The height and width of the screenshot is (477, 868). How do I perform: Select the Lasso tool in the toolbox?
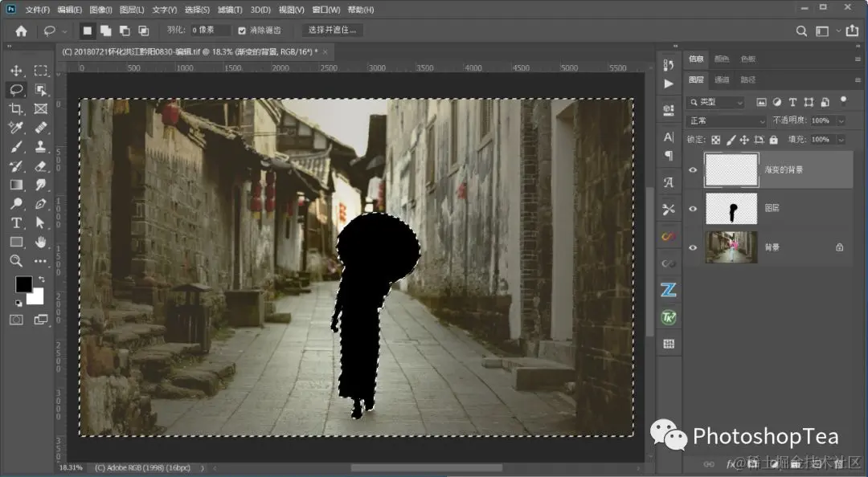pos(16,90)
